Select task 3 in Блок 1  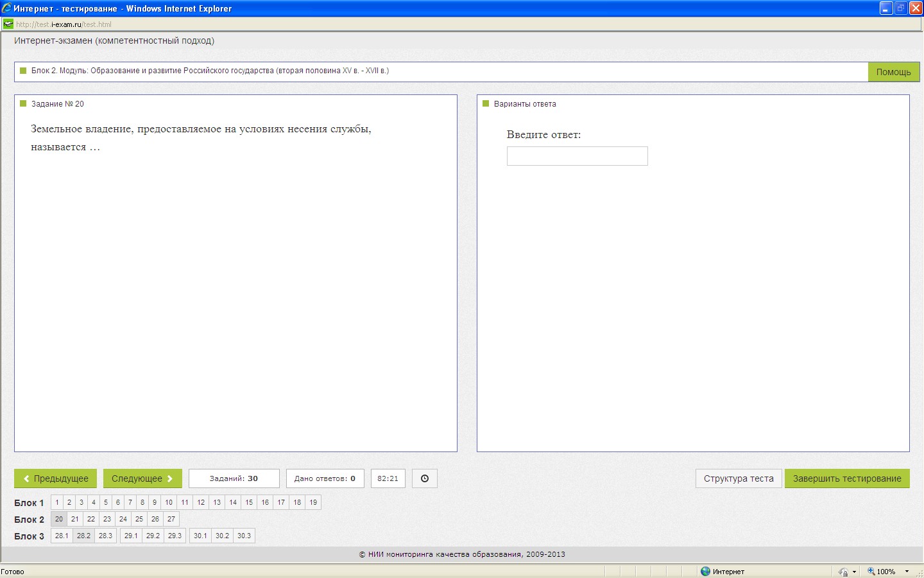pos(81,502)
